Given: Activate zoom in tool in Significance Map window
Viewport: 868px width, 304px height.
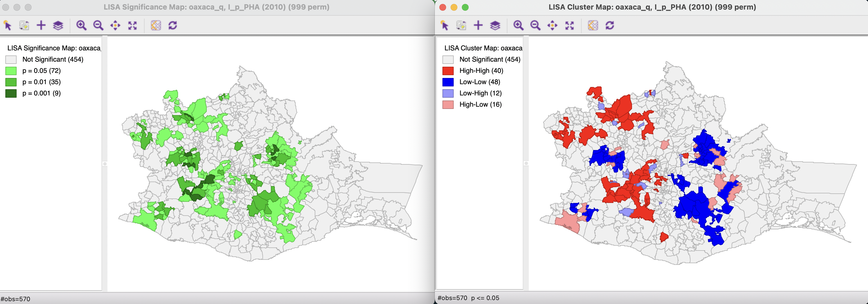Looking at the screenshot, I should click(81, 25).
